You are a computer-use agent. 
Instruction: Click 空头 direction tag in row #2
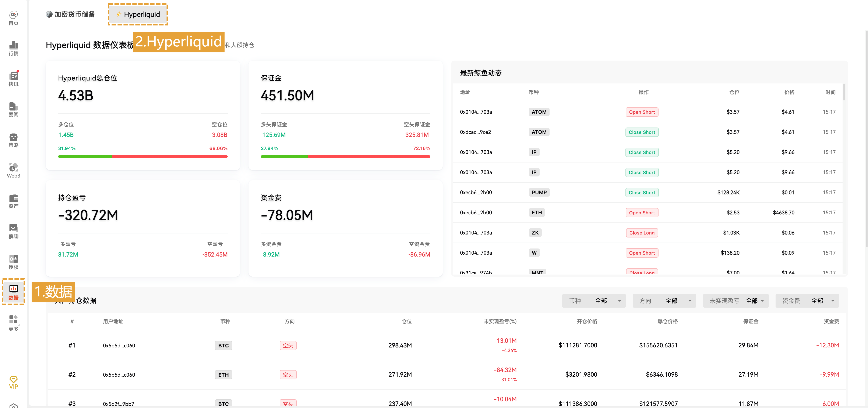click(x=288, y=375)
